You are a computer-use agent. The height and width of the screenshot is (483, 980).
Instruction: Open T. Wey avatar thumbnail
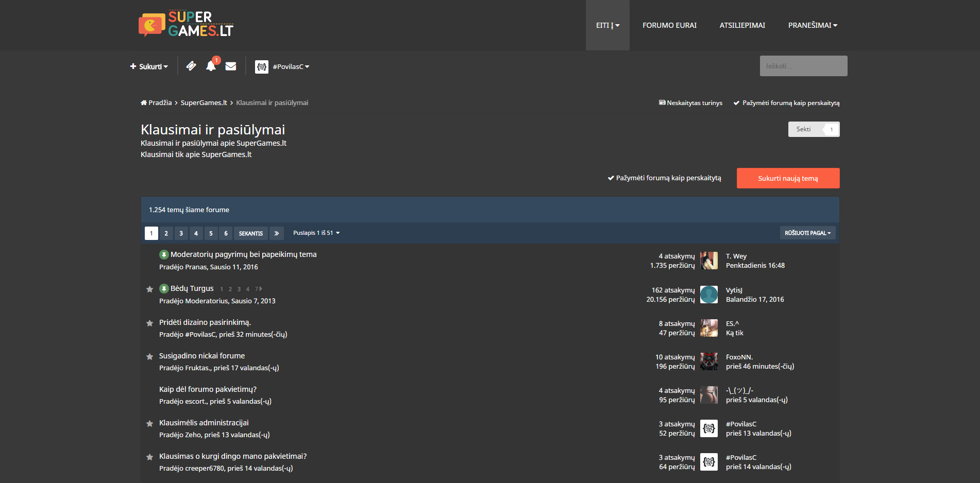709,261
